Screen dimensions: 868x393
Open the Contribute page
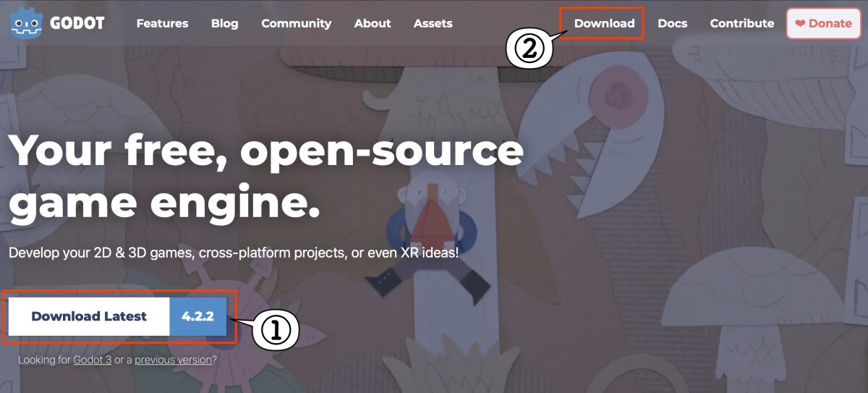pyautogui.click(x=741, y=23)
